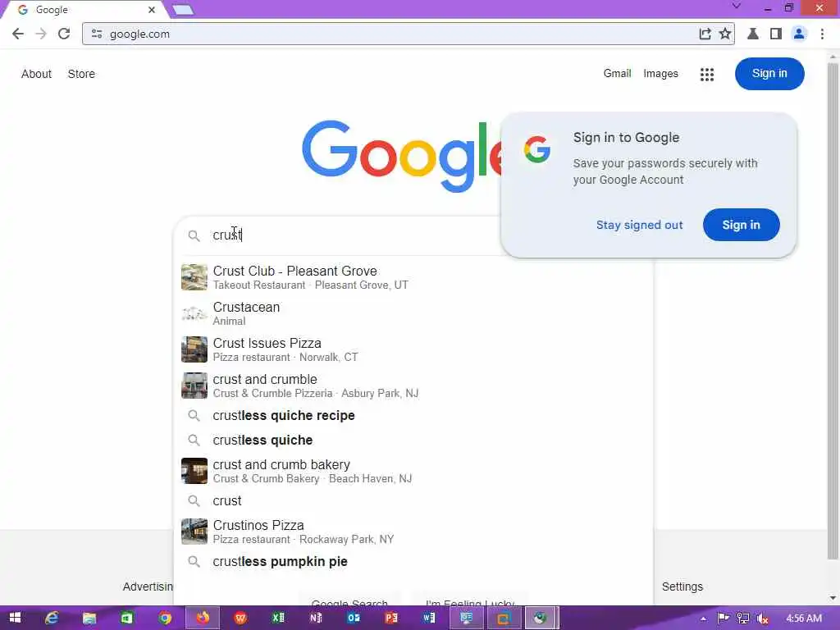This screenshot has height=630, width=840.
Task: Open Google Chrome icon in taskbar
Action: point(165,618)
